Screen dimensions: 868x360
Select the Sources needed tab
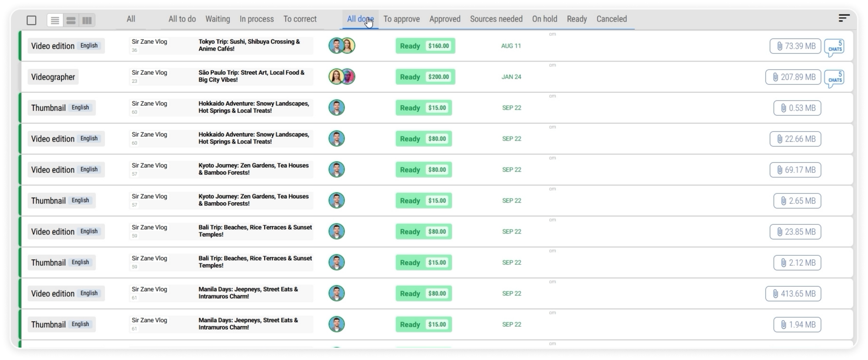click(496, 19)
